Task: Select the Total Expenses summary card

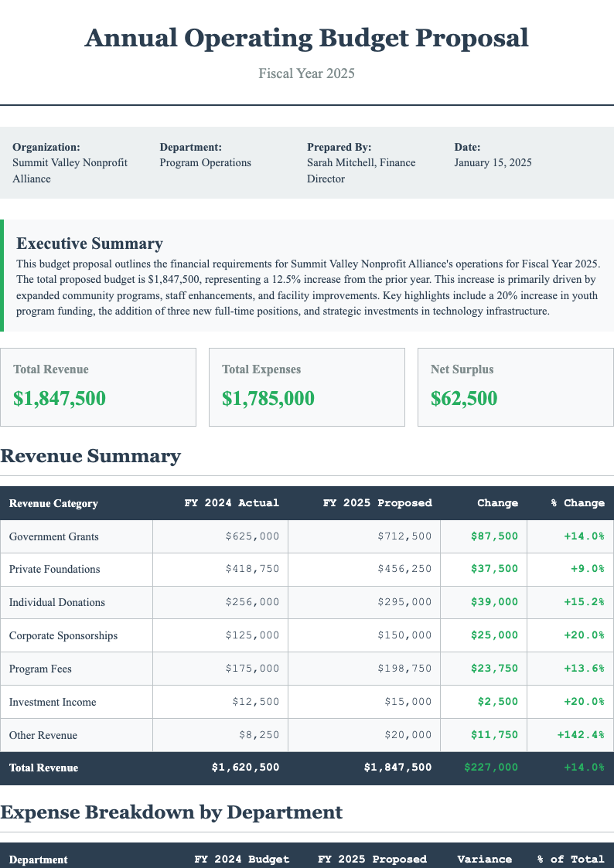Action: pos(307,386)
